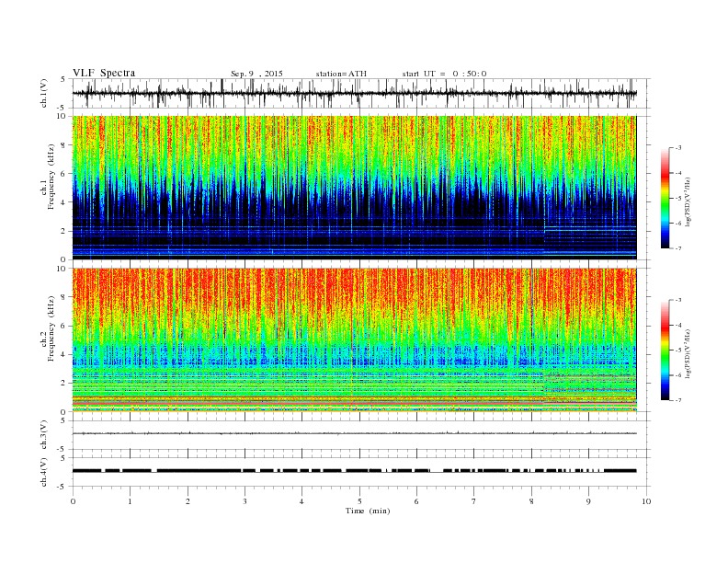This screenshot has width=728, height=563.
Task: Click the lower colorbar beside ch.2 spectrogram
Action: click(665, 350)
